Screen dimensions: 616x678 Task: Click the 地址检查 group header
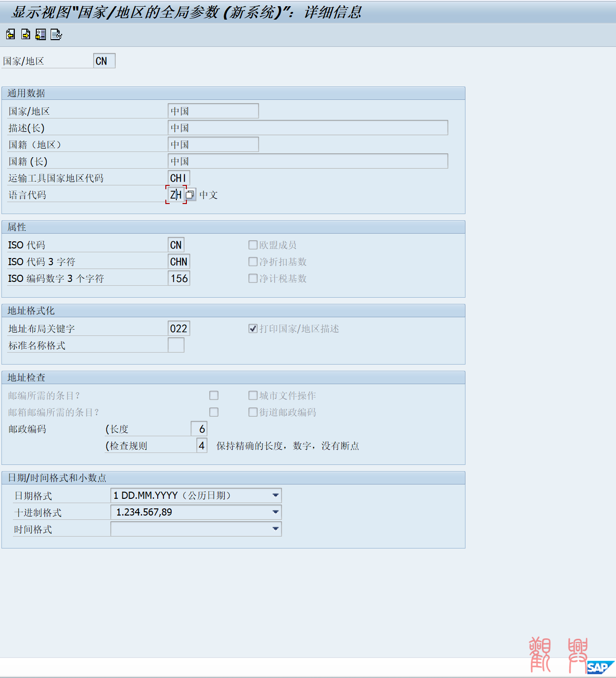(233, 377)
